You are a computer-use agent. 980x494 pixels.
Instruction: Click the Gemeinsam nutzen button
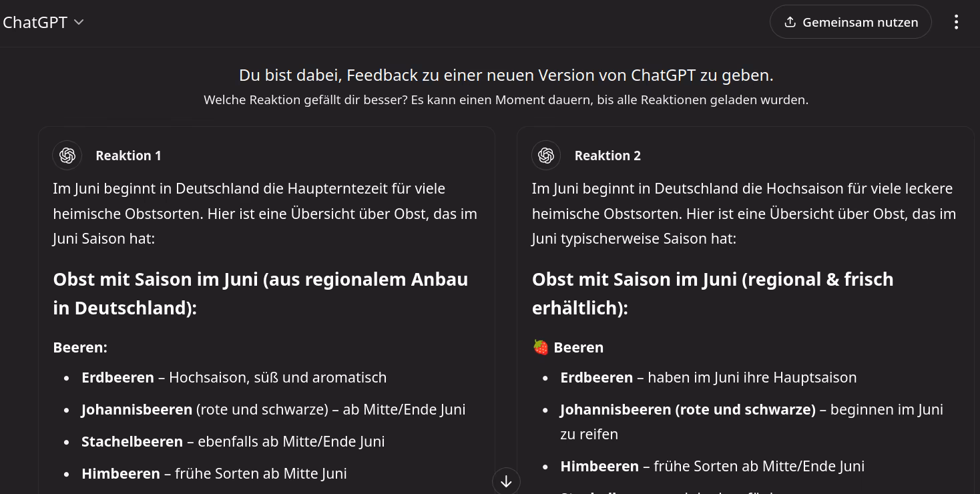850,22
